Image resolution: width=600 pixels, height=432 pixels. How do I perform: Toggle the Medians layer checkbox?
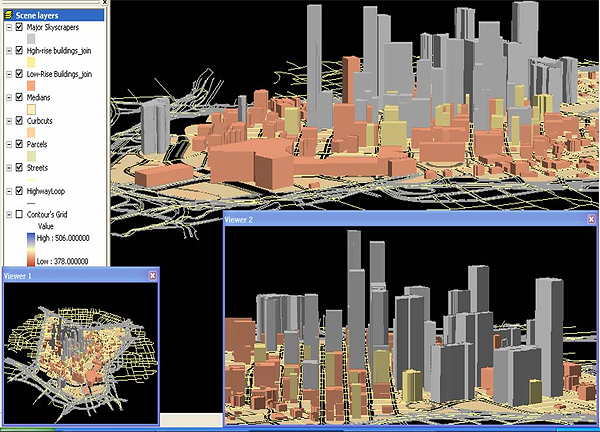click(19, 97)
